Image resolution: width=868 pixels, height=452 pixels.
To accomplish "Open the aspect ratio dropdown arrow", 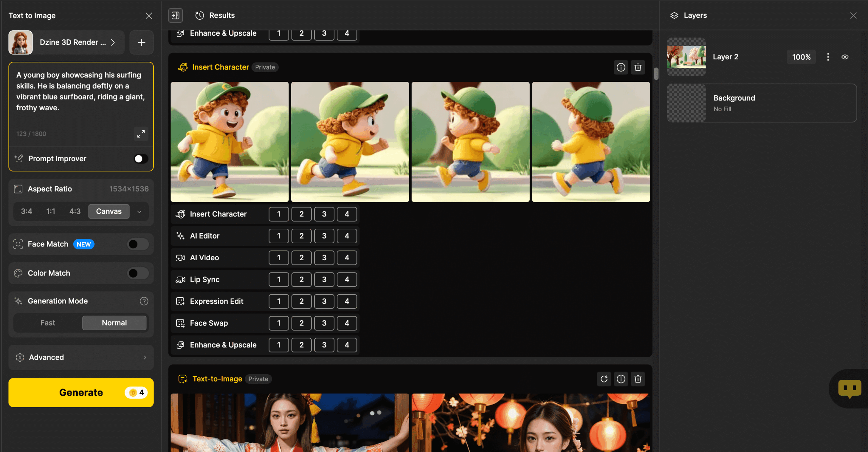I will [139, 211].
